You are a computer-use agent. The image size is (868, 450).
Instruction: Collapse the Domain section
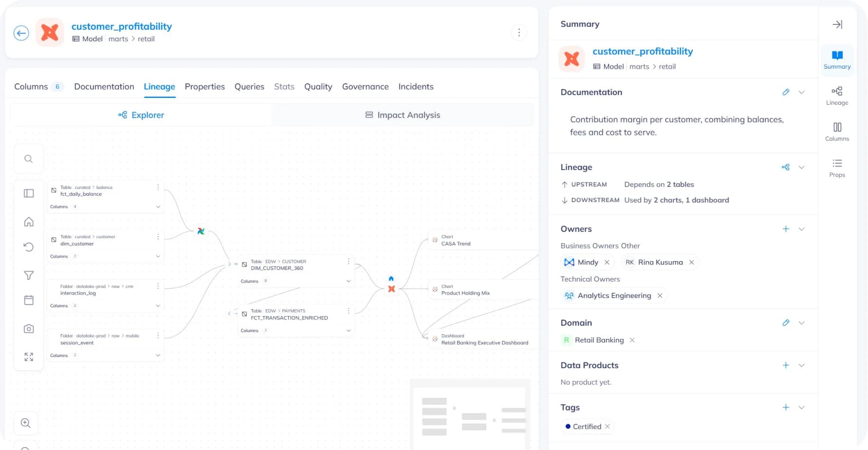point(801,323)
